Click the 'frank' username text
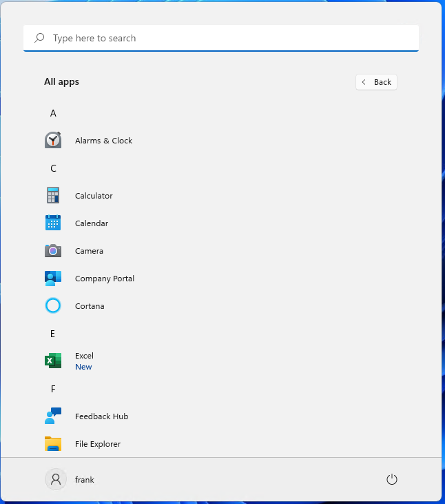 85,480
